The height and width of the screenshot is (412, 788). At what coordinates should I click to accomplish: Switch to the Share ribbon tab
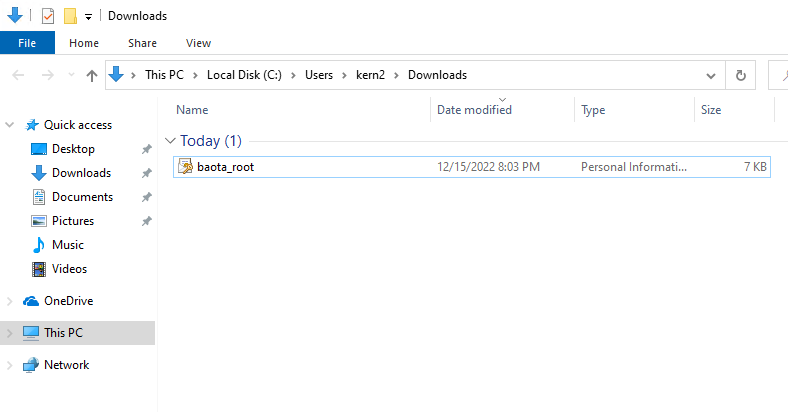142,43
